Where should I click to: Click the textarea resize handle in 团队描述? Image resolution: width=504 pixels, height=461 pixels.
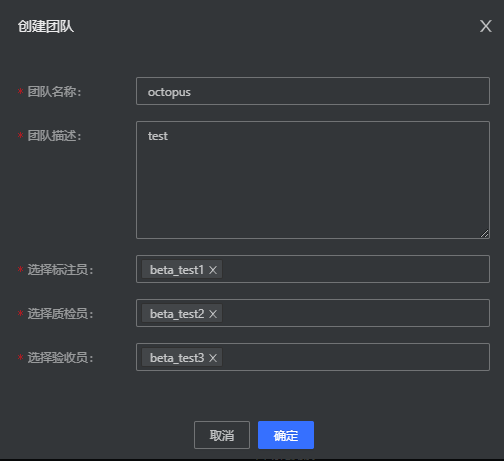click(x=484, y=234)
